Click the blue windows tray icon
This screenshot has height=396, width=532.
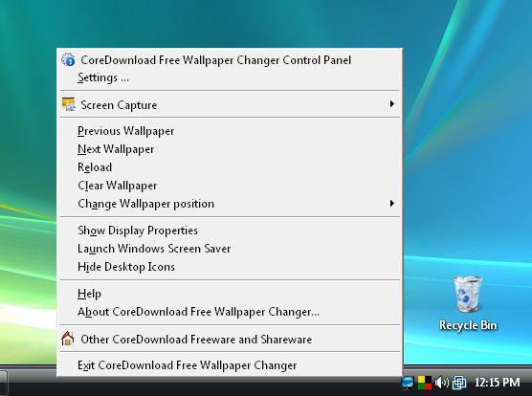(x=459, y=383)
